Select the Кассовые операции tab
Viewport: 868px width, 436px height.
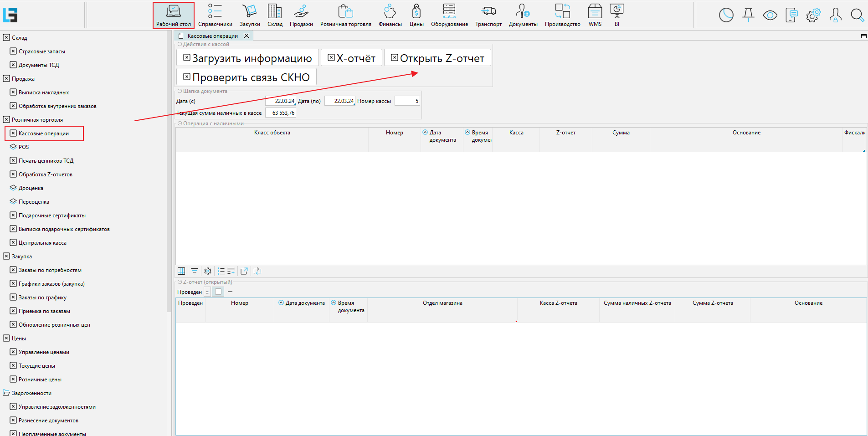(x=212, y=36)
